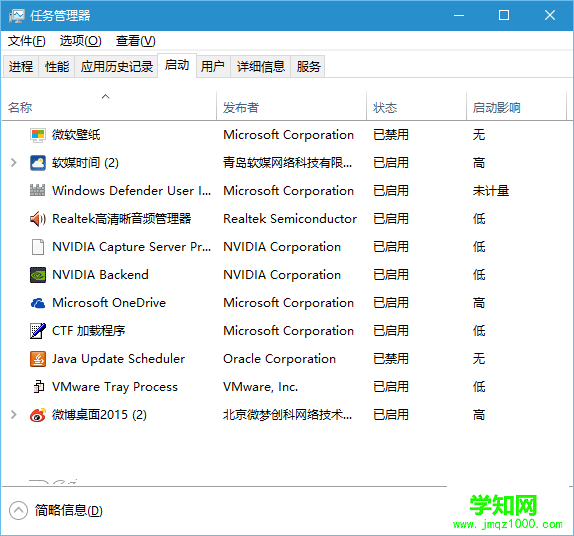Click the VMware Tray Process icon

[38, 387]
